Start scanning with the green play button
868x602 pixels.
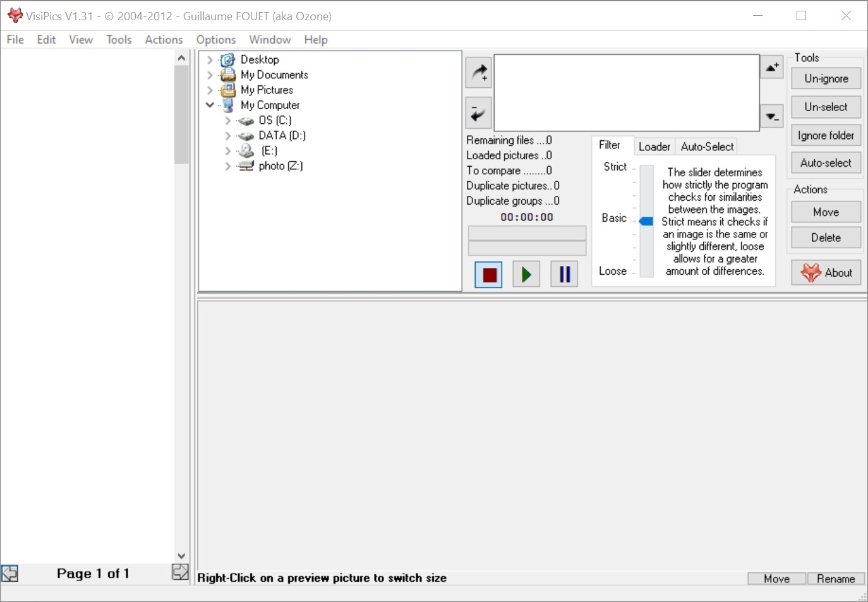coord(526,275)
